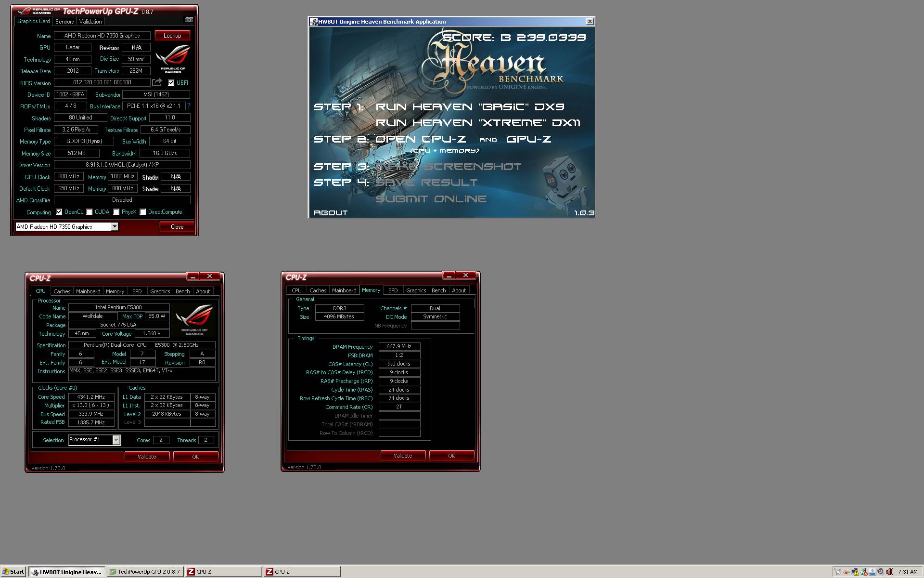The image size is (924, 578).
Task: Open the About tab in left CPU-Z window
Action: coord(203,291)
